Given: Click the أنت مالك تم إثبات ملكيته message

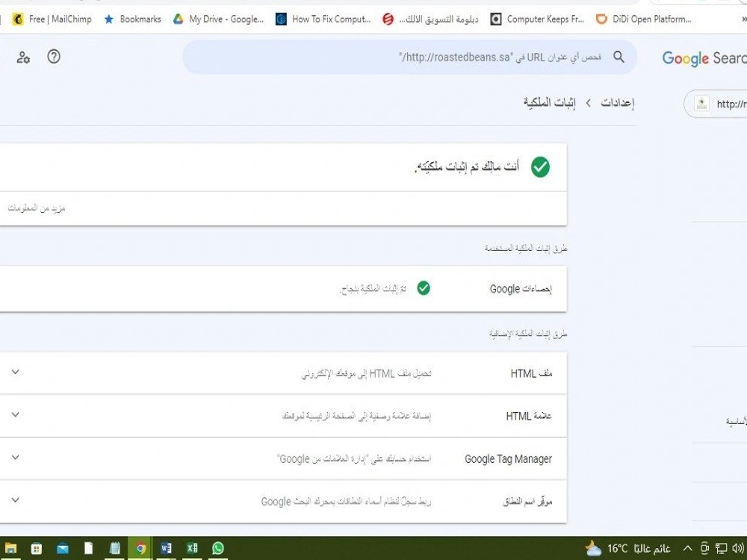Looking at the screenshot, I should pyautogui.click(x=467, y=167).
